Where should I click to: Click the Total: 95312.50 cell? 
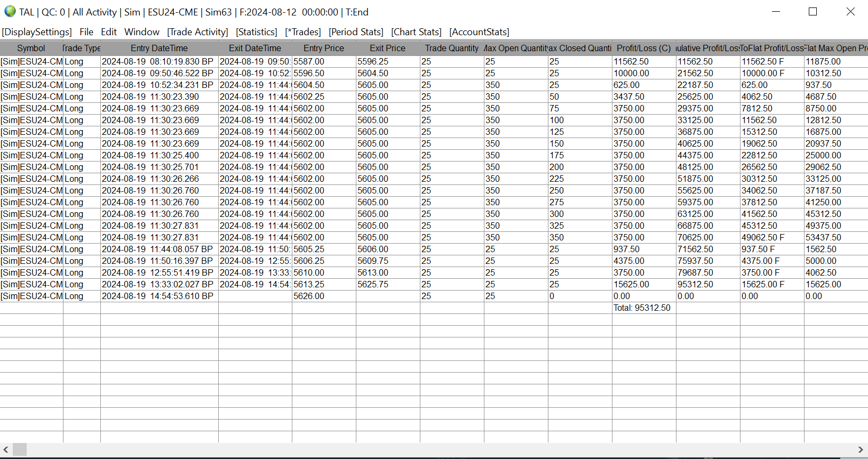pyautogui.click(x=644, y=308)
